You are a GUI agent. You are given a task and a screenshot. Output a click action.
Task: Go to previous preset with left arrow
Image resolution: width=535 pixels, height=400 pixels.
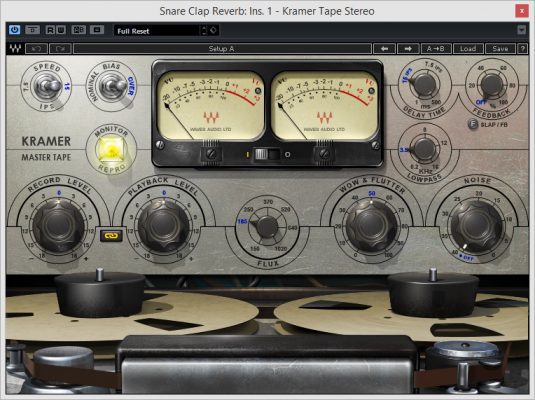coord(385,48)
